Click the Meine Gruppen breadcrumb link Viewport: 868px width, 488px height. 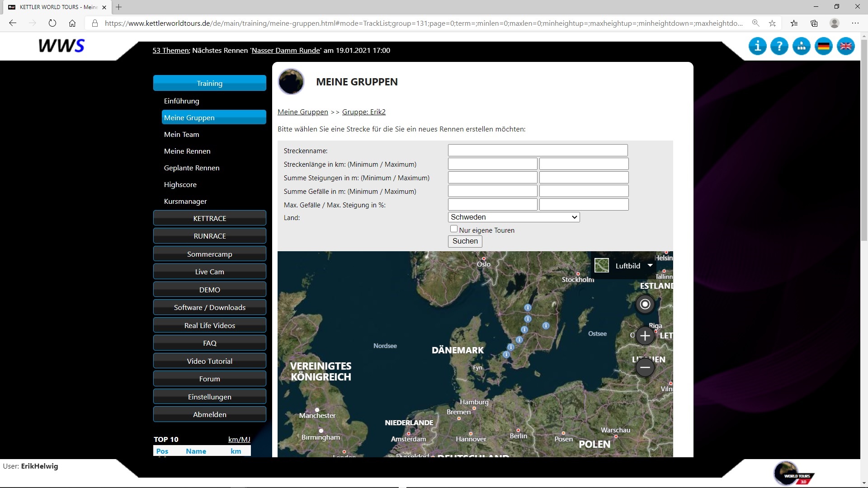303,112
